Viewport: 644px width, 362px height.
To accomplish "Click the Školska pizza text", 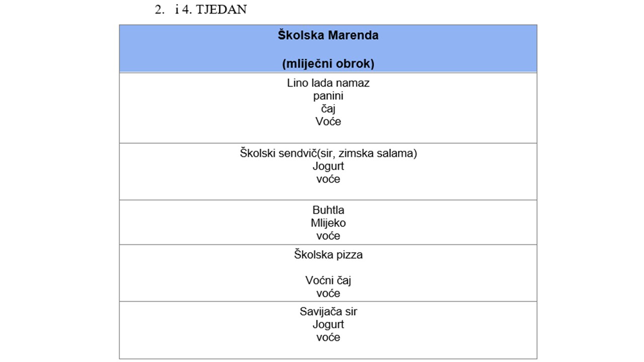I will click(x=328, y=255).
